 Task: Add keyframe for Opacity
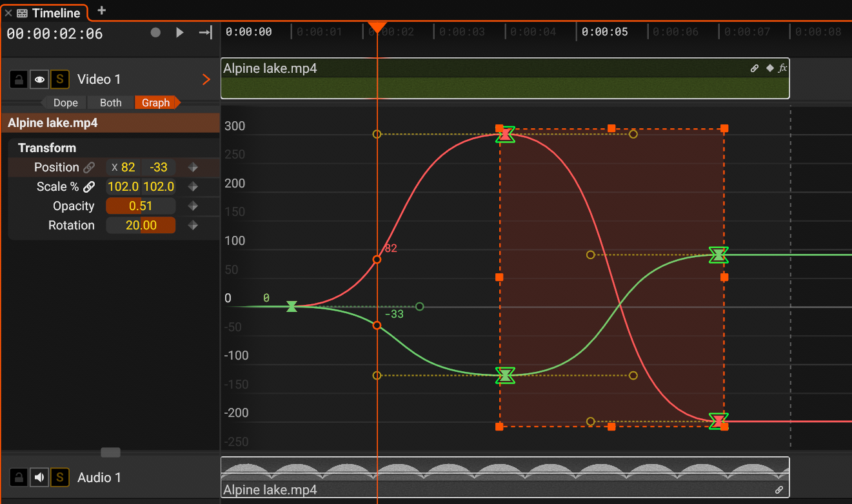point(192,206)
